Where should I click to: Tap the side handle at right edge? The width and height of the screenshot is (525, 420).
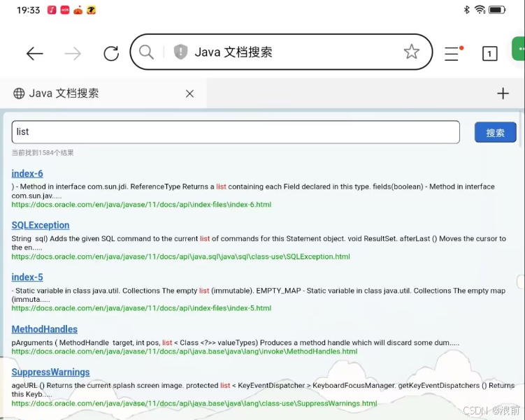521,282
